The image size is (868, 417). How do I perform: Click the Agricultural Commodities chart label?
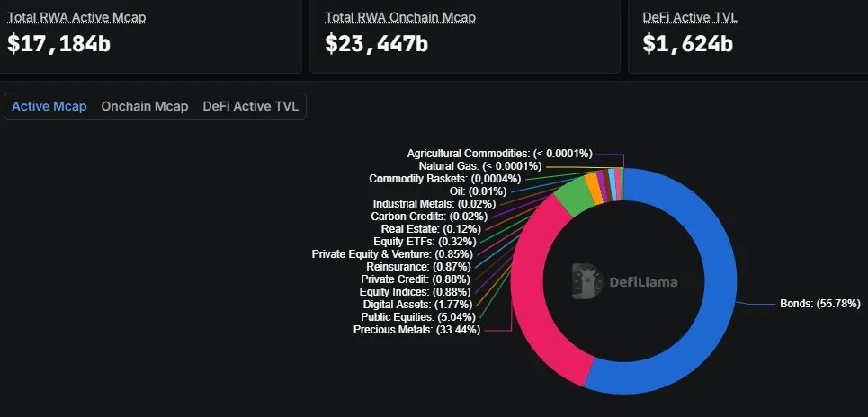pos(499,154)
